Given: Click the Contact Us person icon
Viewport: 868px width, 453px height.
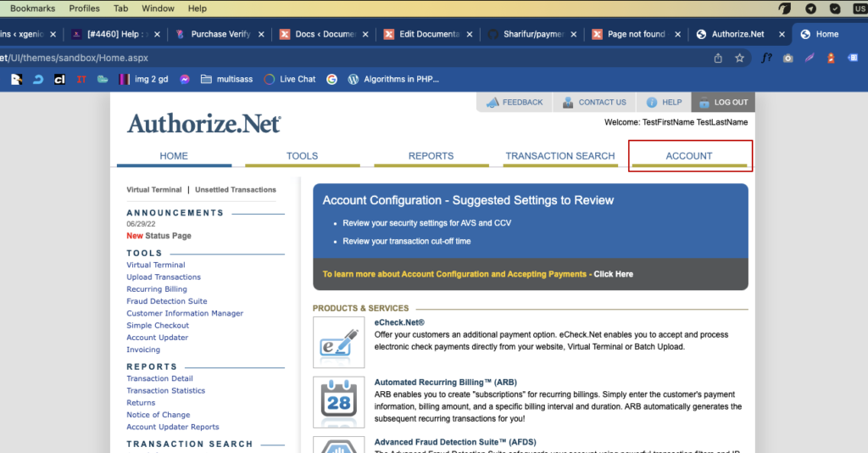Looking at the screenshot, I should [x=568, y=103].
